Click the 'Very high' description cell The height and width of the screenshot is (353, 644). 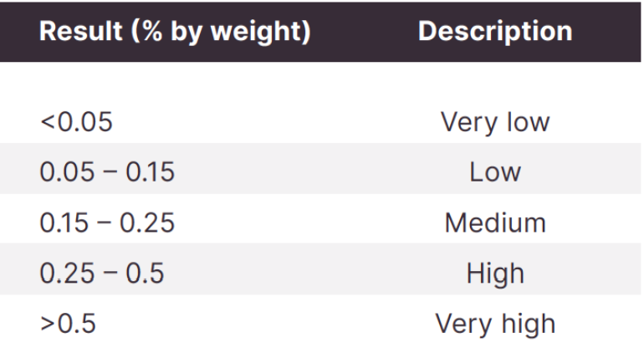[495, 325]
